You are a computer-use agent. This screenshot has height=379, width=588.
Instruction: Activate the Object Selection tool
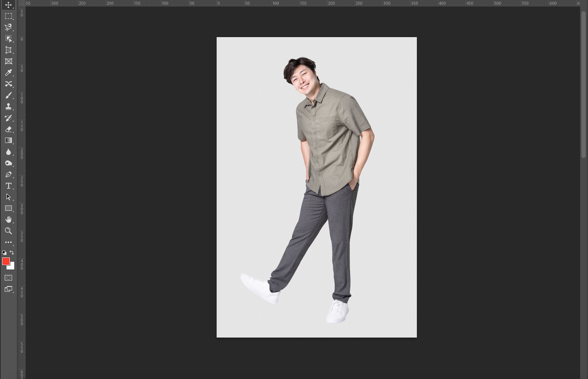click(x=8, y=39)
